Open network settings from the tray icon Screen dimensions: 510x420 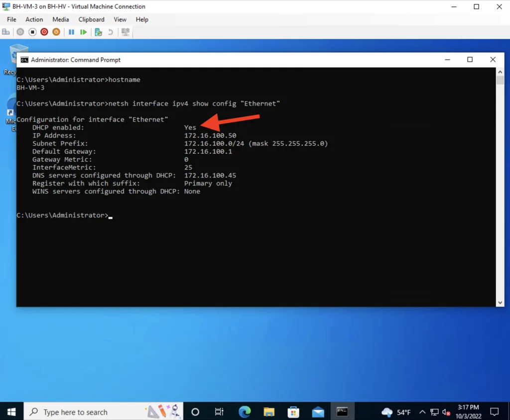(434, 412)
